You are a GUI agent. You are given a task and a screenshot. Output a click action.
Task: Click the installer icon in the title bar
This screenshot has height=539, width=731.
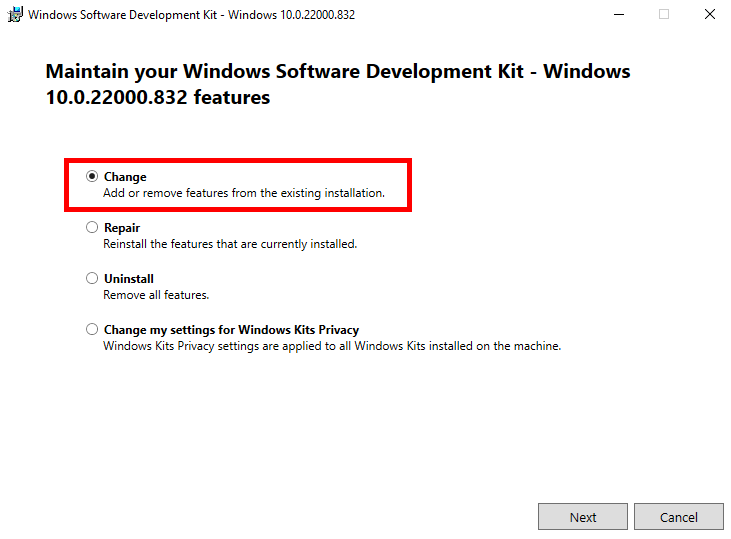tap(15, 15)
